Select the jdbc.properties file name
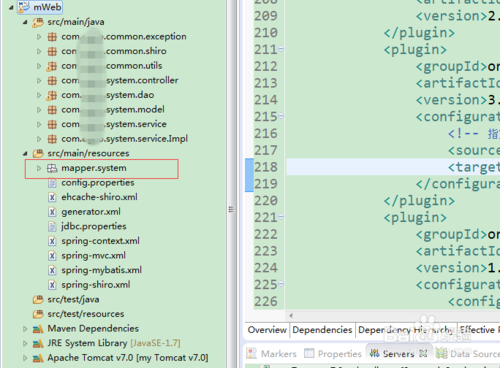 [x=94, y=226]
